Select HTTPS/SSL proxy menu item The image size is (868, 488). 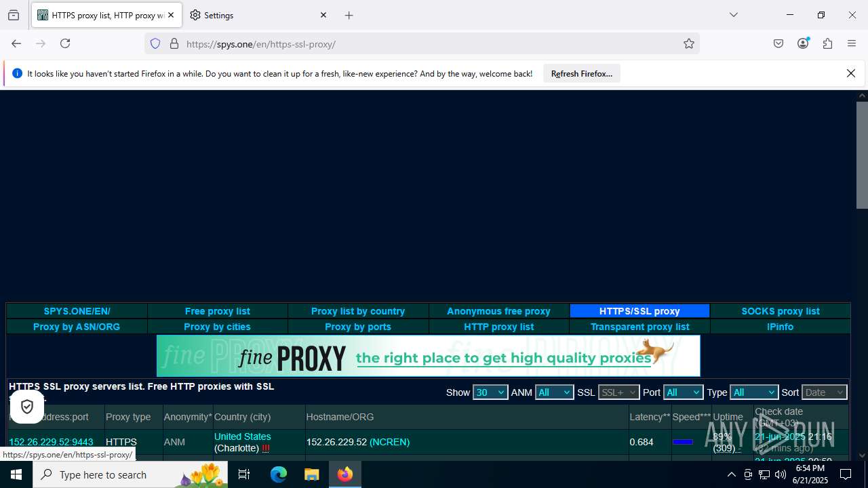(639, 311)
